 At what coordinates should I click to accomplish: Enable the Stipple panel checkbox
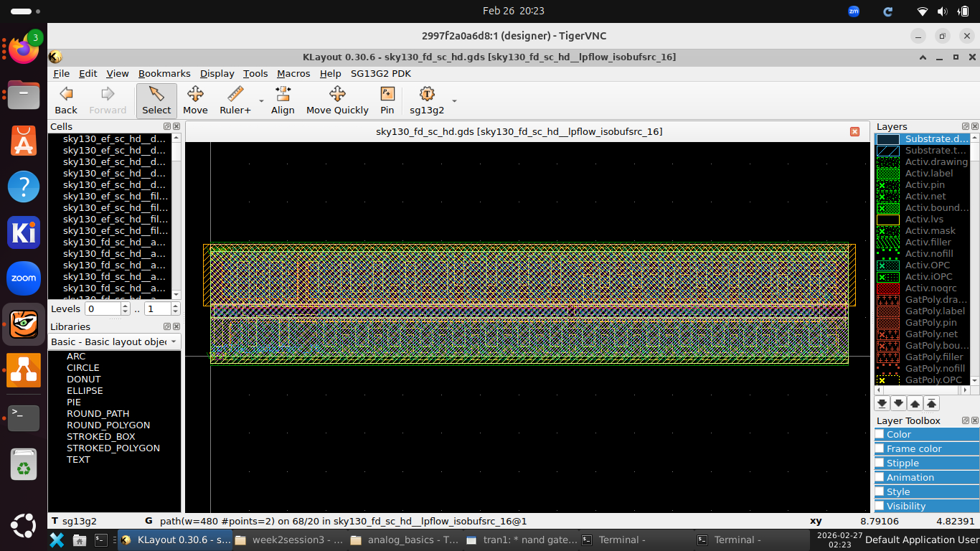[x=880, y=463]
